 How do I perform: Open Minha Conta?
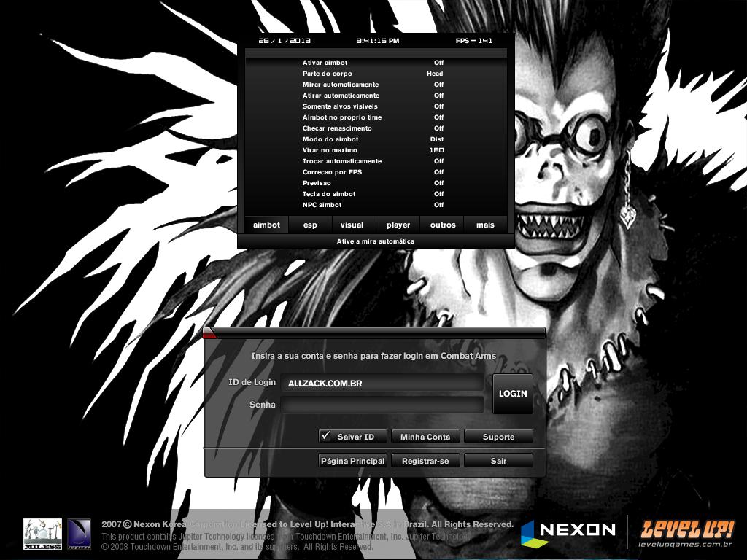tap(425, 437)
